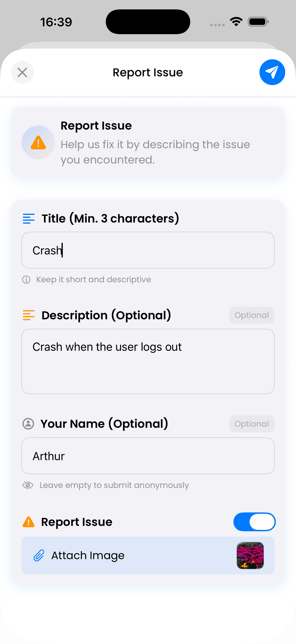The image size is (296, 644).
Task: Select the orange list icon beside Title
Action: [x=28, y=218]
